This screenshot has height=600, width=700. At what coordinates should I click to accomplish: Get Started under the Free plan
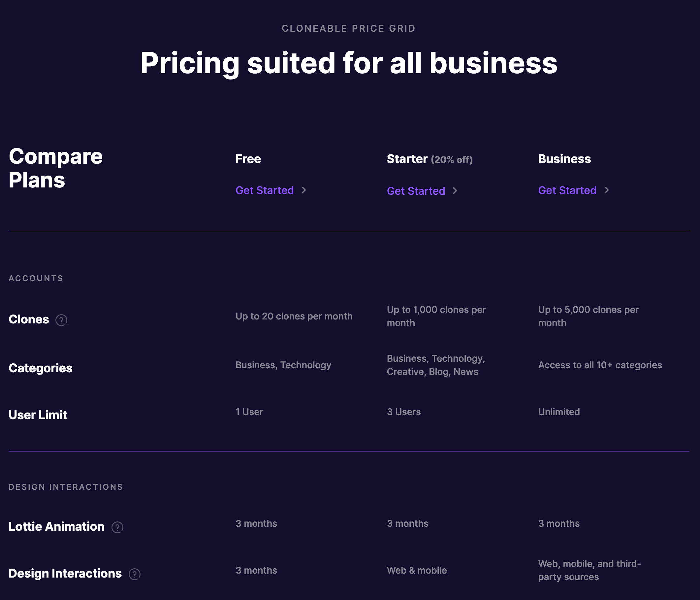265,190
